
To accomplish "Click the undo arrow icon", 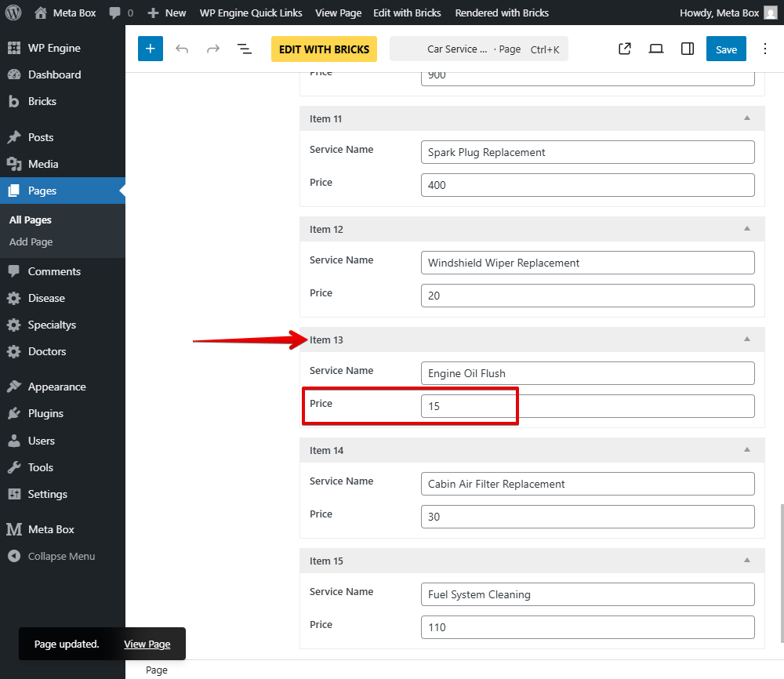I will point(182,49).
